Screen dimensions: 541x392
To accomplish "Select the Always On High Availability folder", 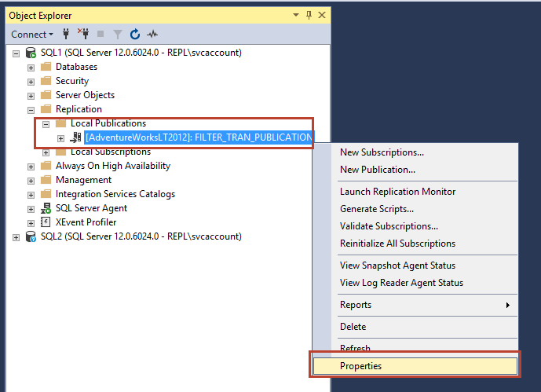I will [112, 166].
